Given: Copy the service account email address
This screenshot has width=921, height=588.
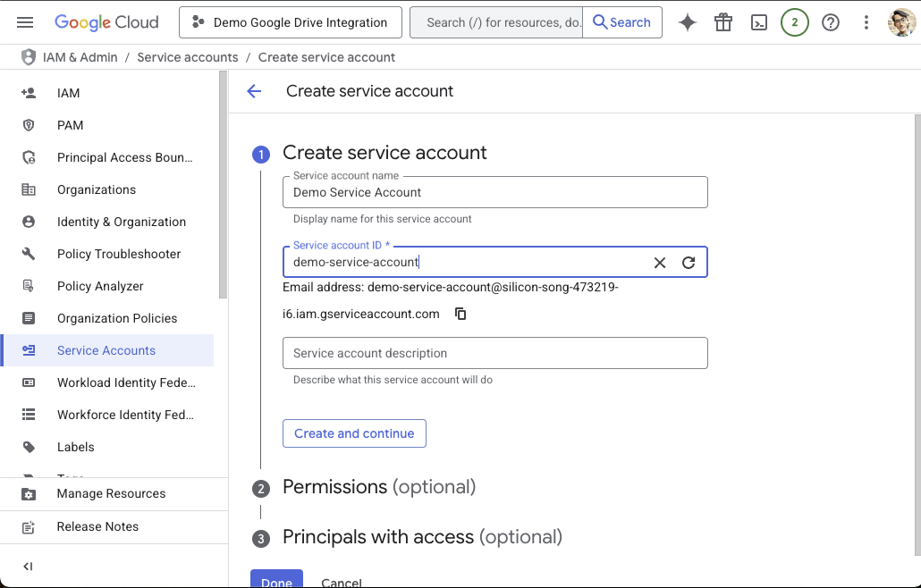Looking at the screenshot, I should (460, 314).
